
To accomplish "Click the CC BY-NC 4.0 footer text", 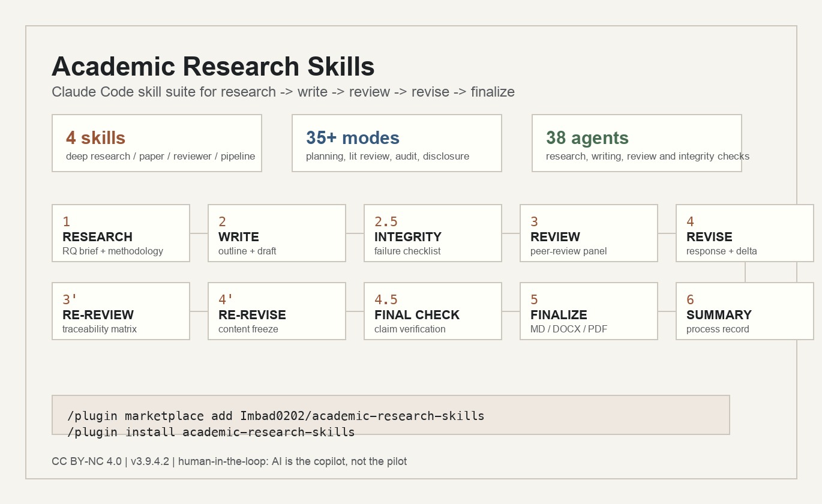I will 229,461.
